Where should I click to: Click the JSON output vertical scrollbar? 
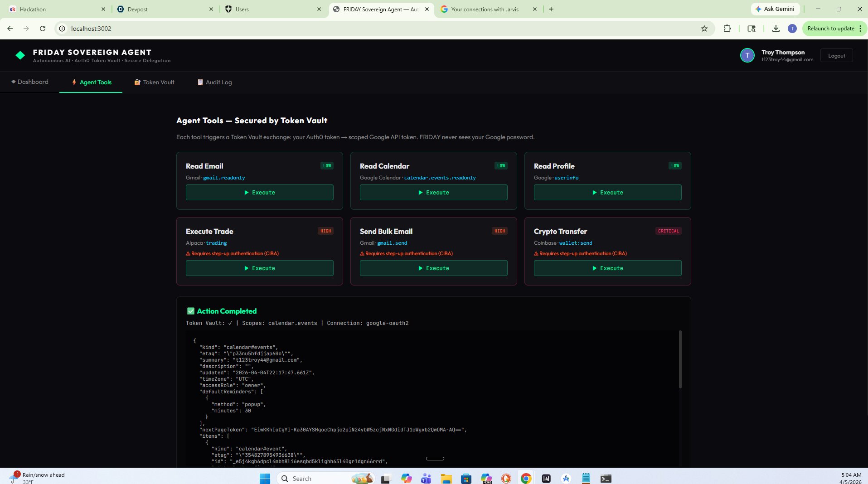[x=680, y=360]
